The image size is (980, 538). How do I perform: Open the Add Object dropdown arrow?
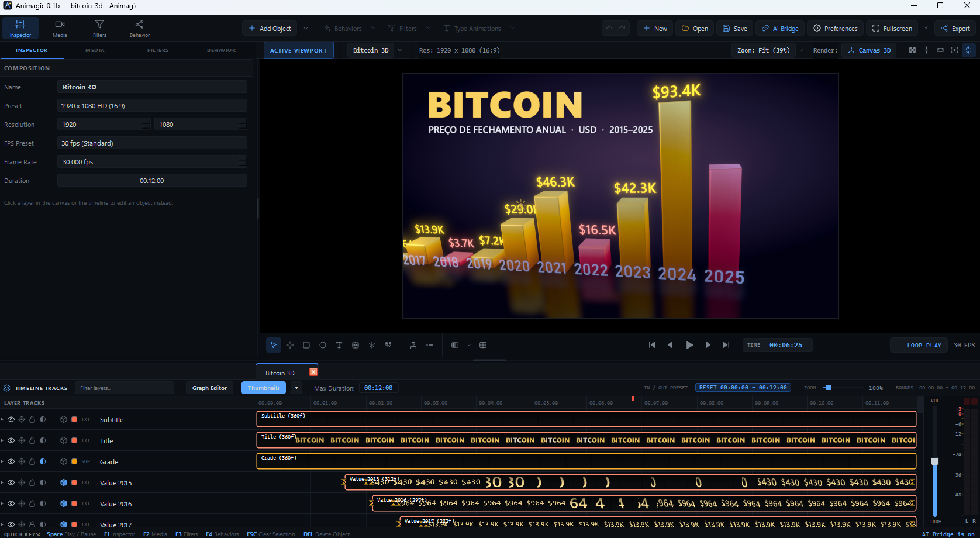[305, 28]
